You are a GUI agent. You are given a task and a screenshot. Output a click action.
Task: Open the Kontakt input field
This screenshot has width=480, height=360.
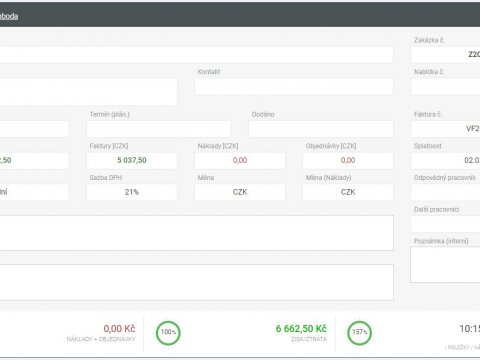(294, 87)
